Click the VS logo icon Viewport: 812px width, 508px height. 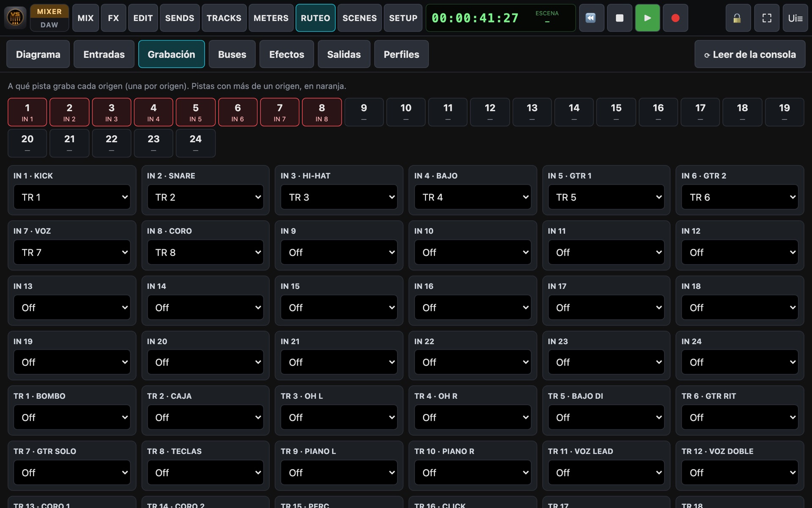coord(15,17)
